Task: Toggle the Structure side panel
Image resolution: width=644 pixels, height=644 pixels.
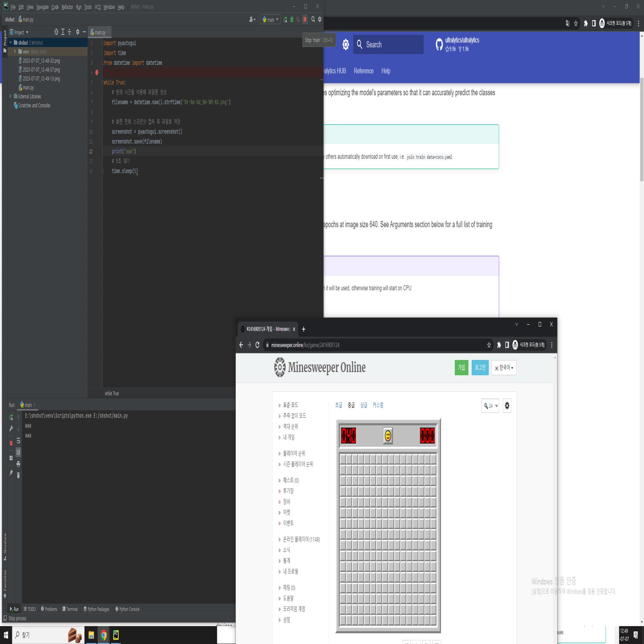Action: pyautogui.click(x=5, y=547)
